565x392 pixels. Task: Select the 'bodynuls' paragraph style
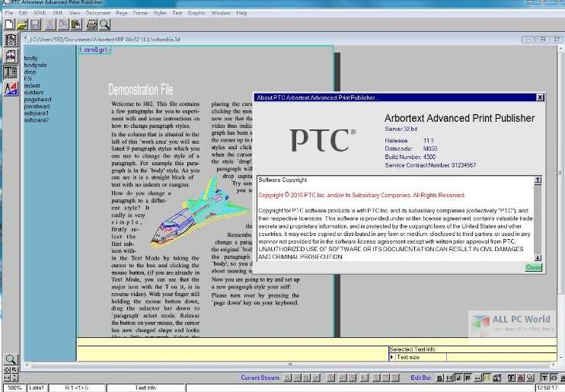tap(35, 65)
